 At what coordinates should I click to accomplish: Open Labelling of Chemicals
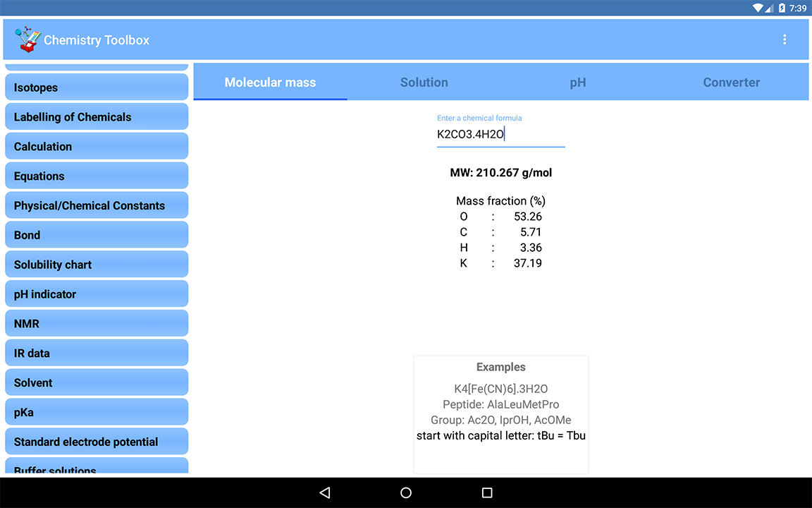[x=97, y=116]
